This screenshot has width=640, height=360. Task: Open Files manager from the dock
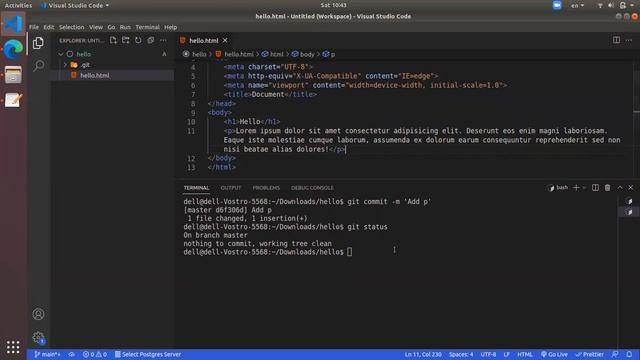pyautogui.click(x=13, y=75)
